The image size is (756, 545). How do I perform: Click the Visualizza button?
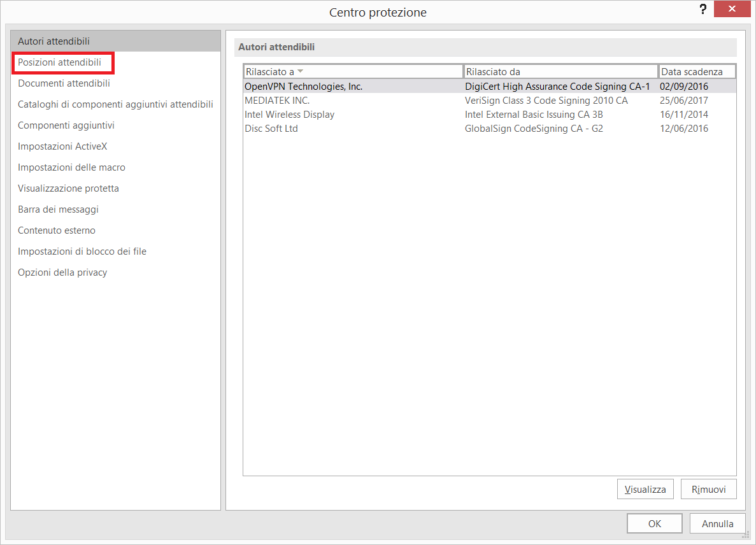point(645,489)
